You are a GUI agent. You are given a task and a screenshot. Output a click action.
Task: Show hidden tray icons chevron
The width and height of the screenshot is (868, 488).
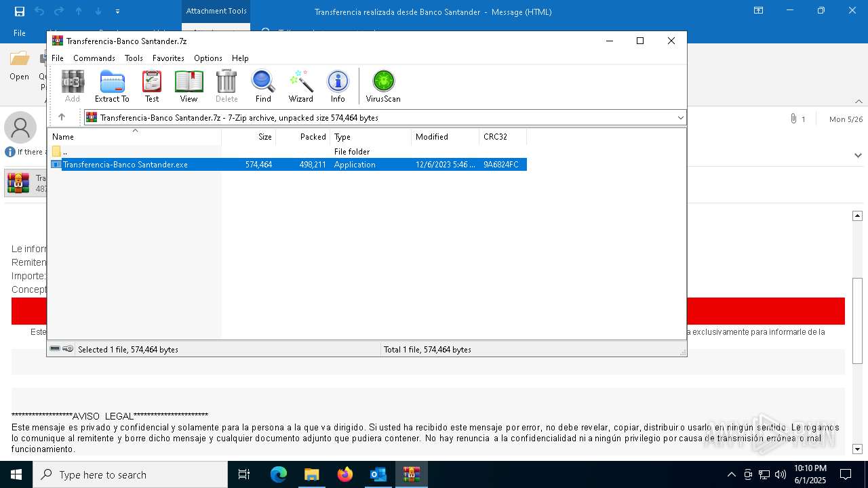click(731, 474)
